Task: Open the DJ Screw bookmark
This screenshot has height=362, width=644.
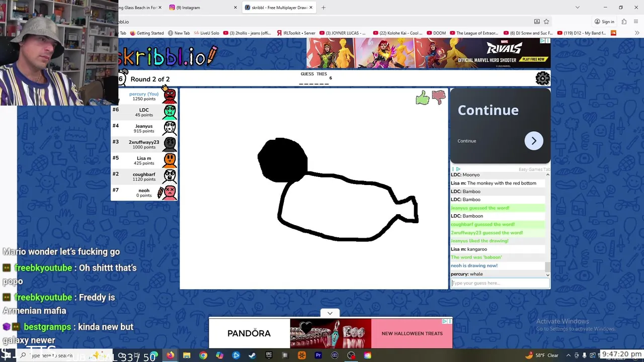Action: coord(528,33)
